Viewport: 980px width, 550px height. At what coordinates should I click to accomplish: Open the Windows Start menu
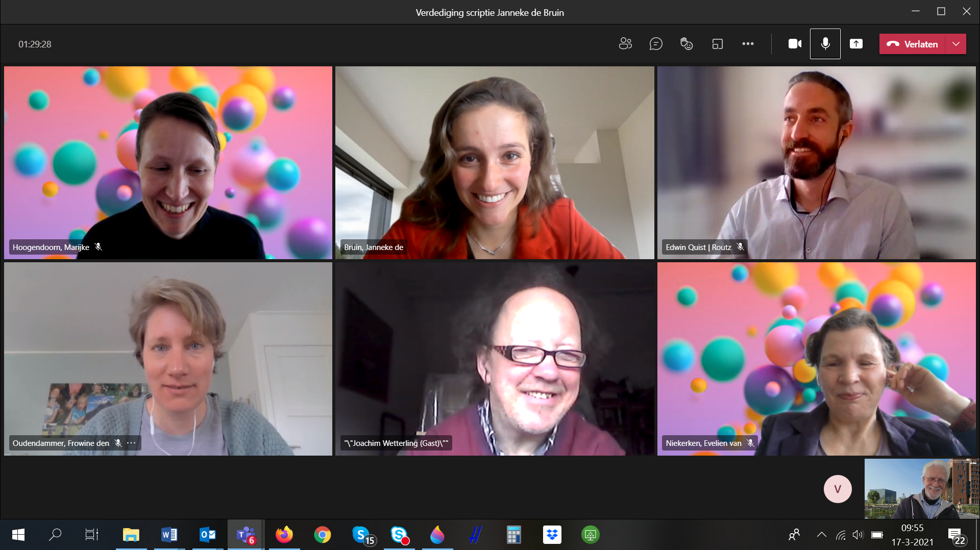click(x=18, y=534)
